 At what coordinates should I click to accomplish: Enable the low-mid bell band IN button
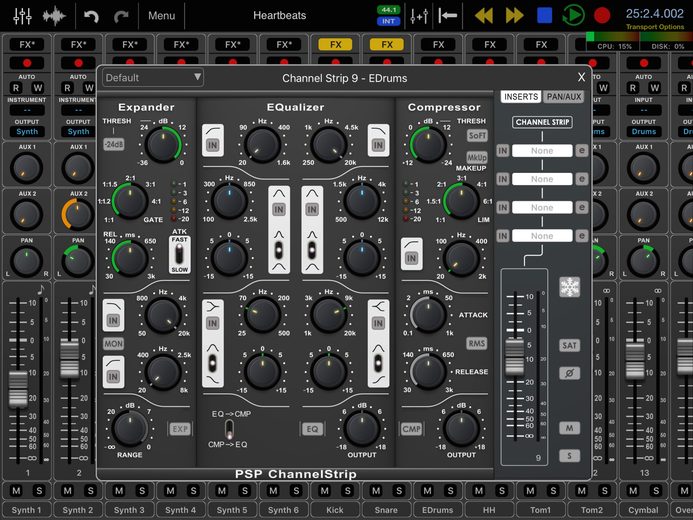279,209
